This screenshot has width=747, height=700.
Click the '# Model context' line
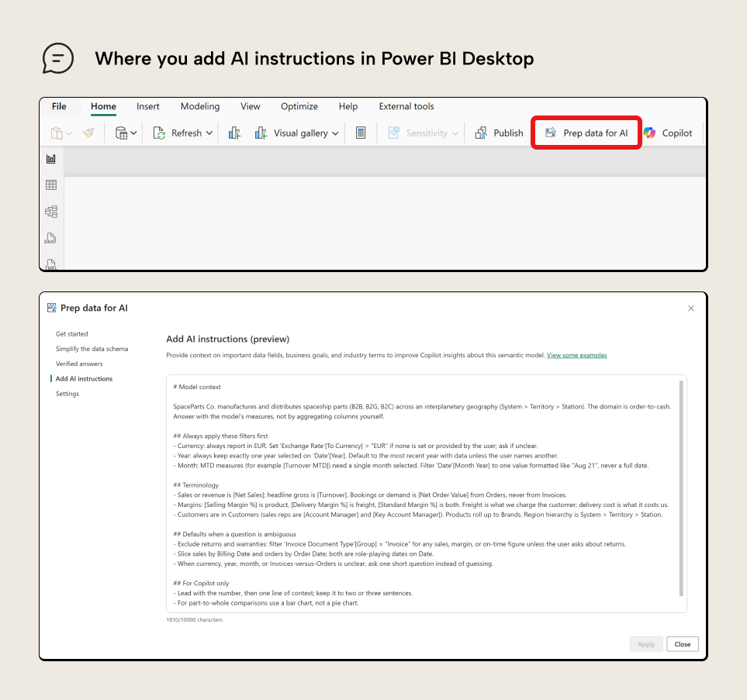coord(197,387)
